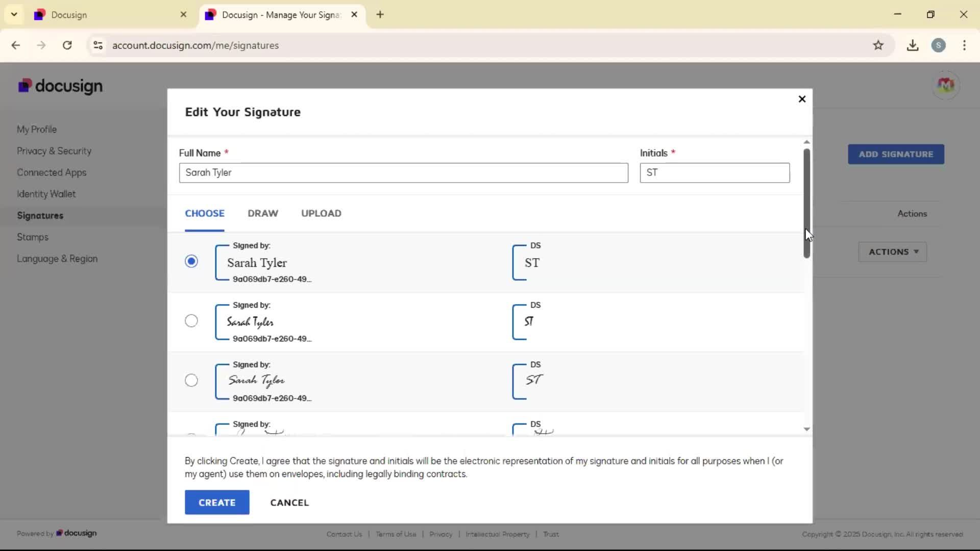Bookmark this page with the star icon

(x=878, y=45)
